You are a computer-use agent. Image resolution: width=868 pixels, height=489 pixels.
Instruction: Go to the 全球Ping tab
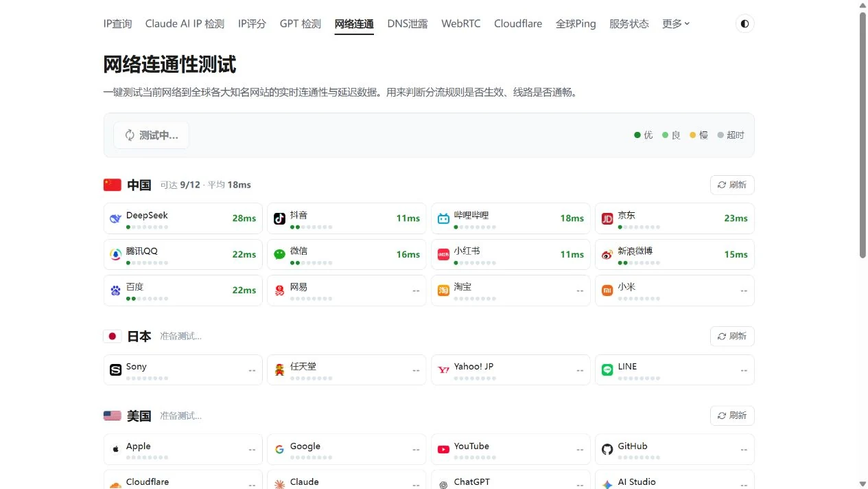(576, 23)
